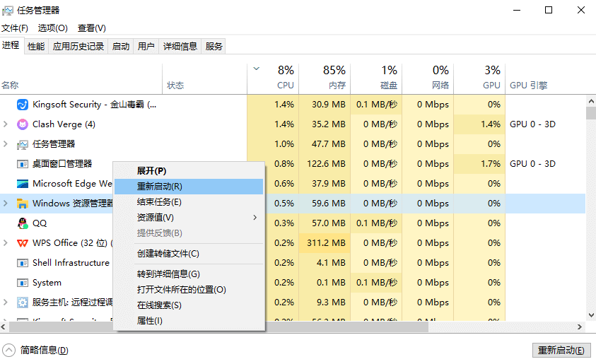The width and height of the screenshot is (596, 364).
Task: Sort by the 状态 column header
Action: pos(204,79)
